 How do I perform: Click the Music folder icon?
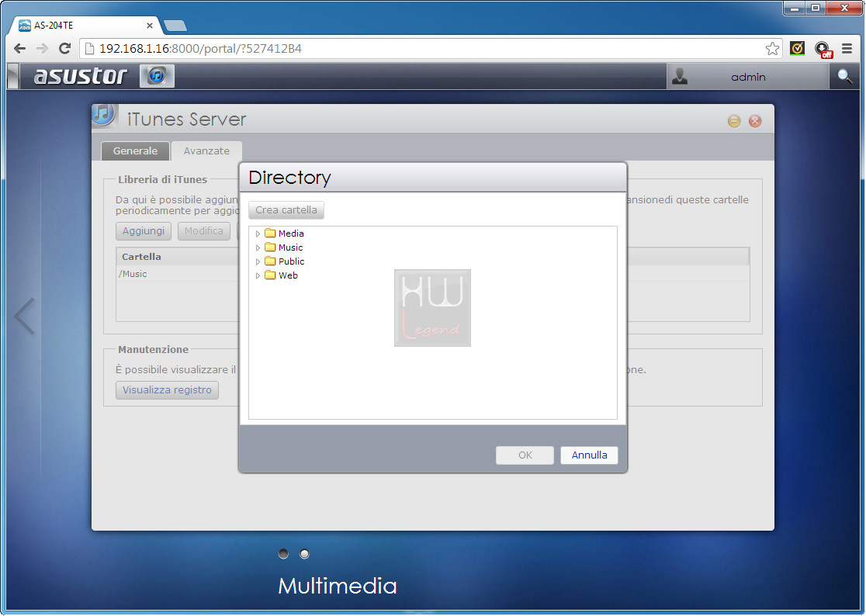(x=270, y=247)
